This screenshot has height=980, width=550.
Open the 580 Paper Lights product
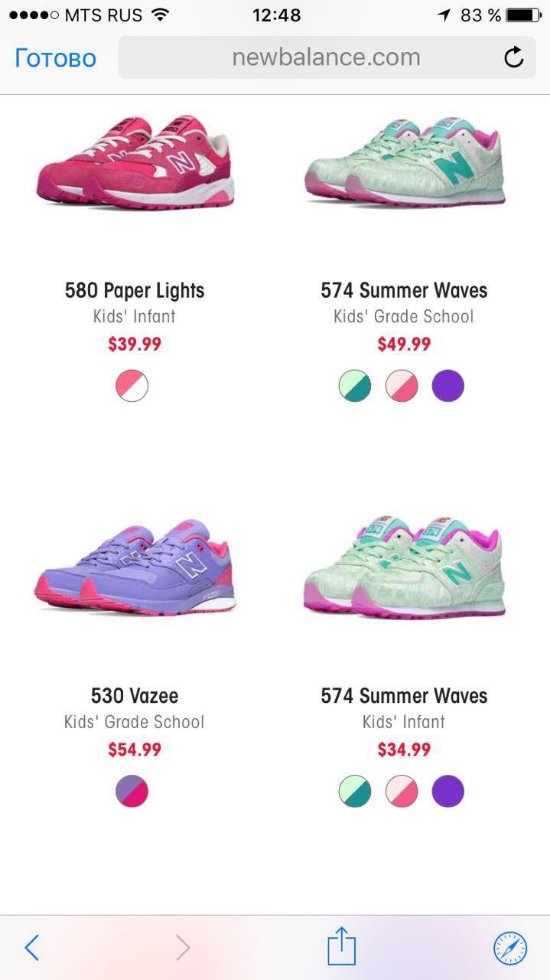tap(135, 291)
